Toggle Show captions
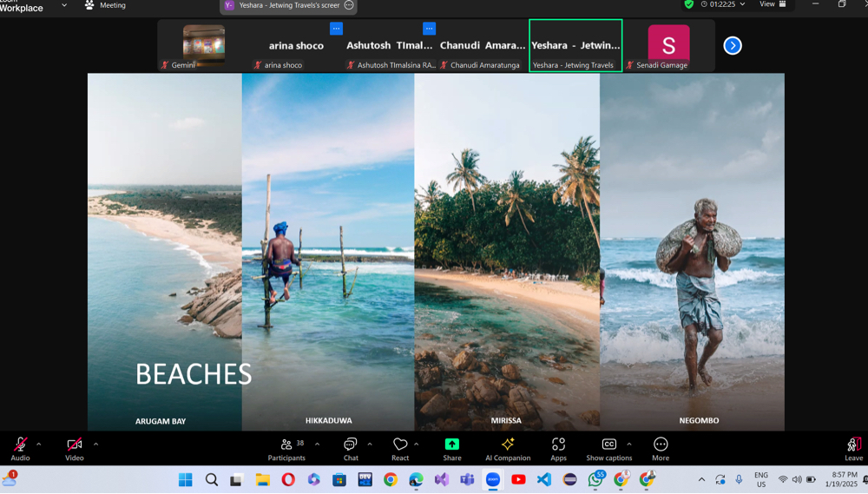The height and width of the screenshot is (494, 868). coord(608,448)
